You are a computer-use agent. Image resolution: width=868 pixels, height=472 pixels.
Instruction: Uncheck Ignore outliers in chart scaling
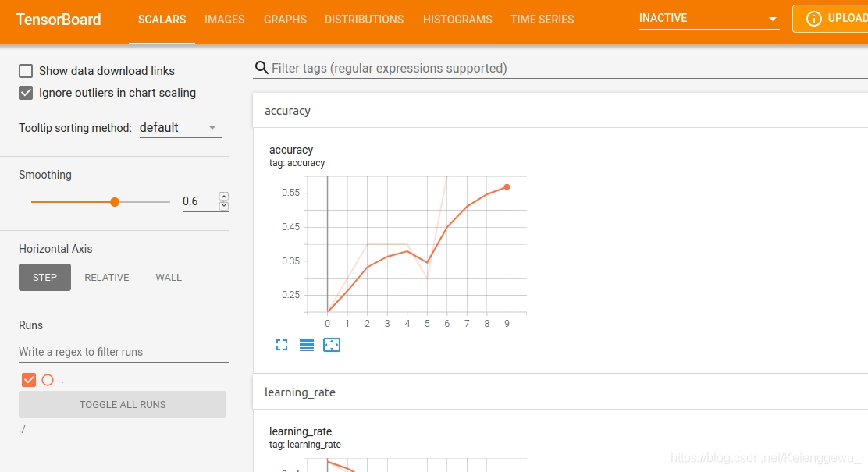(26, 93)
